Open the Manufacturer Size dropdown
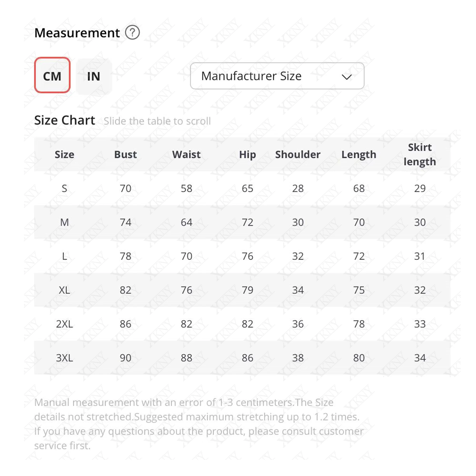Viewport: 476px width, 476px height. pyautogui.click(x=277, y=76)
